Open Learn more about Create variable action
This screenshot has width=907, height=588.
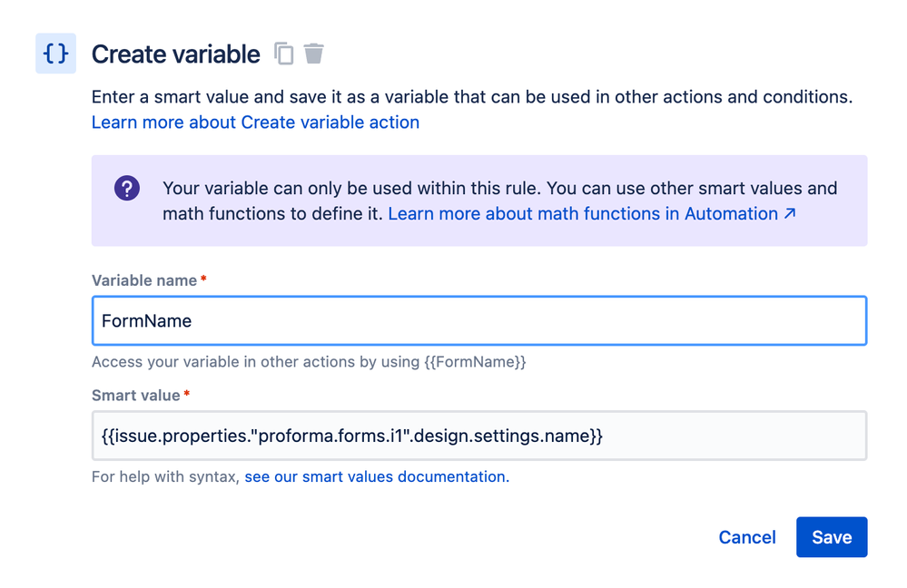(x=255, y=122)
